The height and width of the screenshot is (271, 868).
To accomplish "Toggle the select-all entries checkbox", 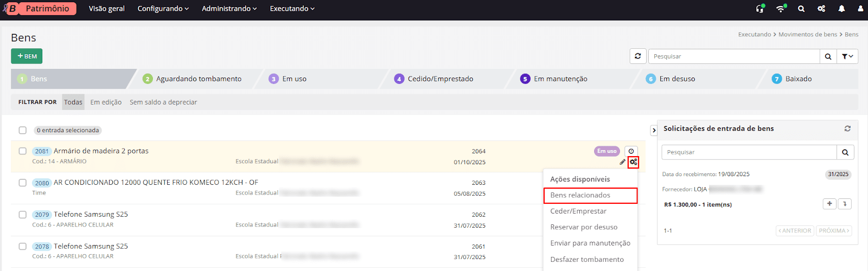I will (23, 130).
